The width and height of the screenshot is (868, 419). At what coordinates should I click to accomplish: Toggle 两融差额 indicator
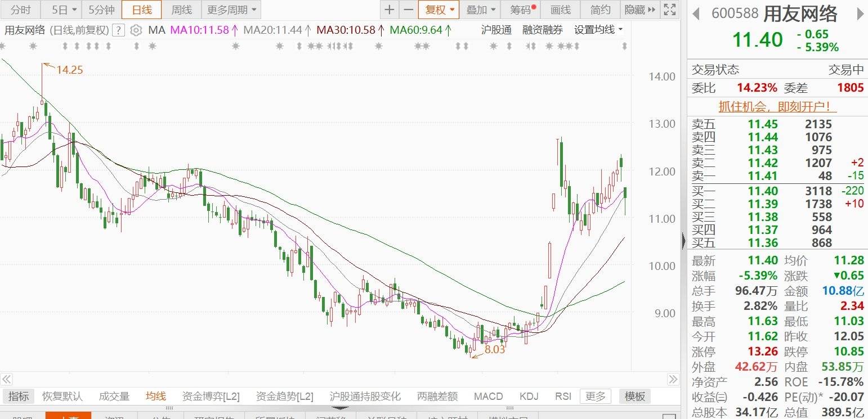[437, 397]
